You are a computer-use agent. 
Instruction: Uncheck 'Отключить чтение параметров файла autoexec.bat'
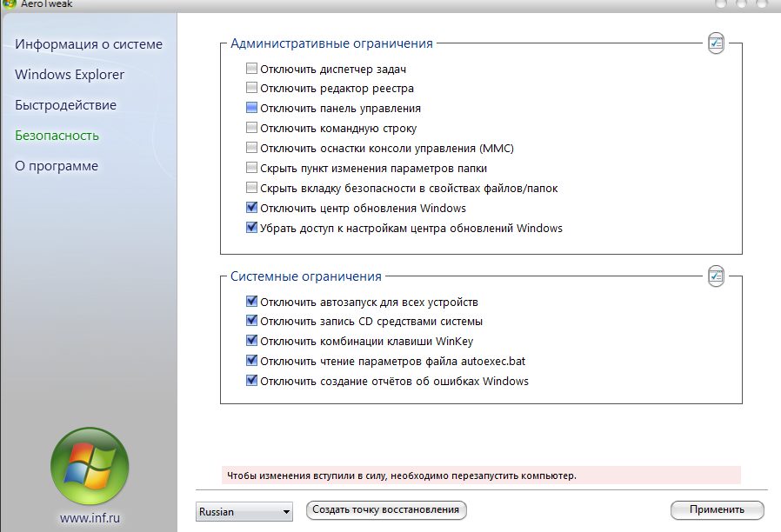point(251,360)
